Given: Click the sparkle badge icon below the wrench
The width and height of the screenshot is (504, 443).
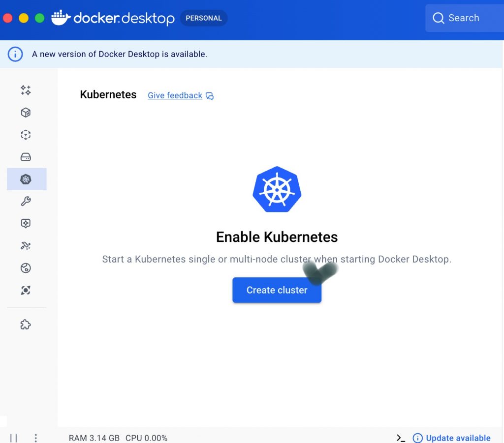Looking at the screenshot, I should click(x=26, y=223).
